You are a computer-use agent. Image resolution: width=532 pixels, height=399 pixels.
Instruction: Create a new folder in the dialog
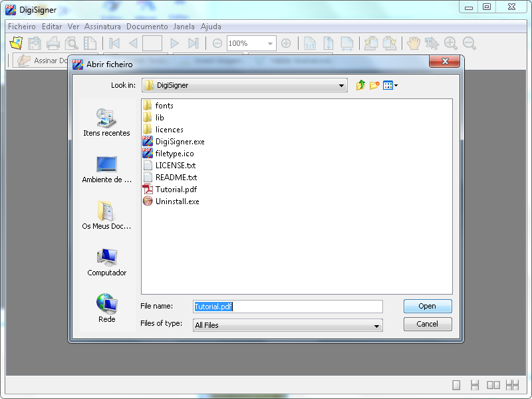pos(374,85)
